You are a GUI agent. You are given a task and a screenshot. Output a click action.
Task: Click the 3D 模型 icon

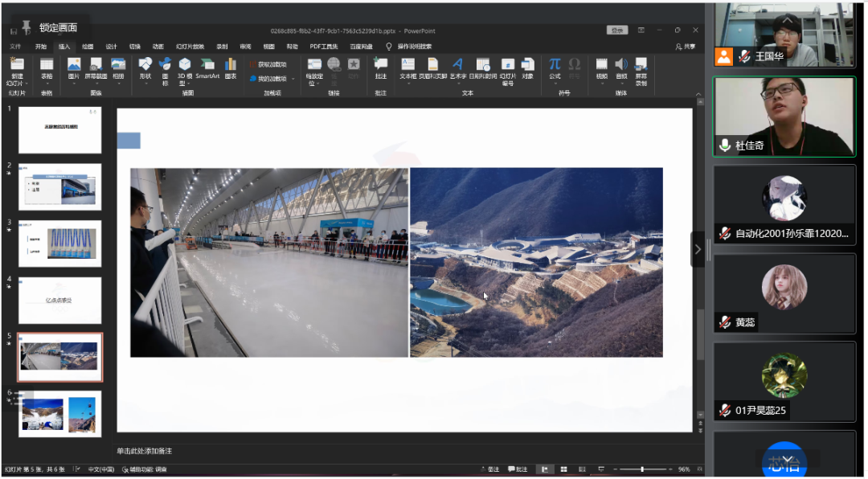(x=185, y=68)
